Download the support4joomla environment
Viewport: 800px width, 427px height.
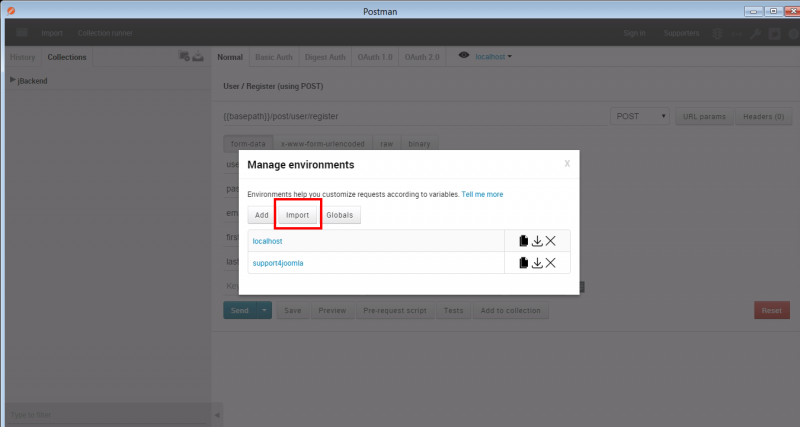[x=537, y=263]
